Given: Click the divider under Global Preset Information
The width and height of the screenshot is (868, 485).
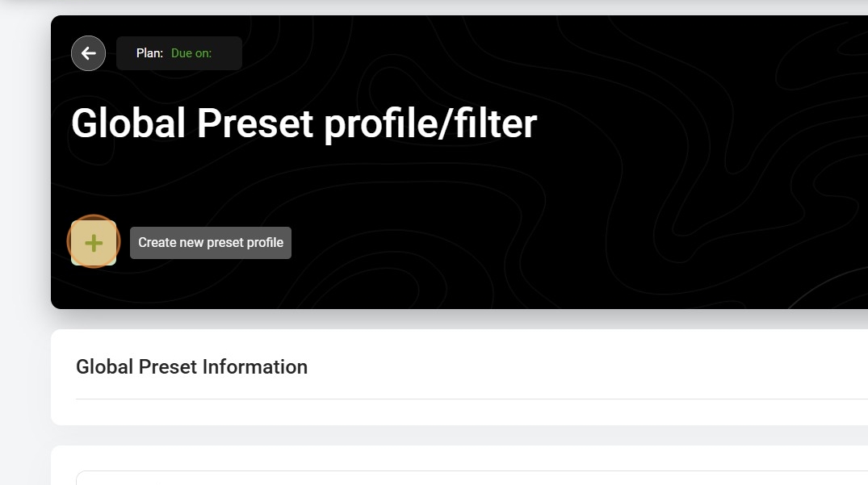Looking at the screenshot, I should click(472, 399).
